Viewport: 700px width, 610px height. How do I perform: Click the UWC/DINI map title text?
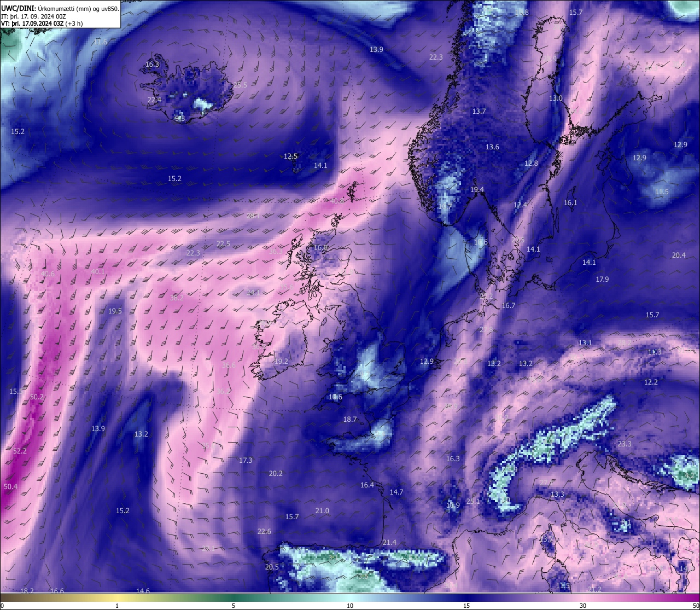[x=60, y=8]
